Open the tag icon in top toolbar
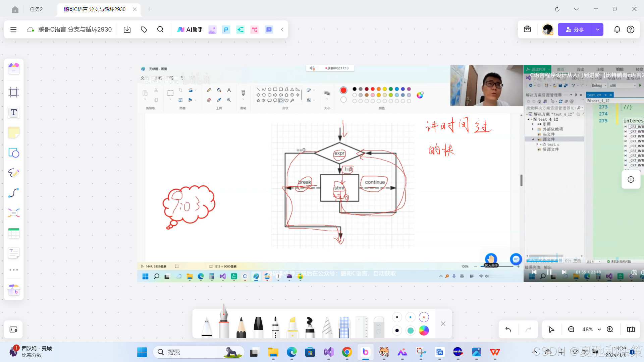644x362 pixels. tap(144, 29)
